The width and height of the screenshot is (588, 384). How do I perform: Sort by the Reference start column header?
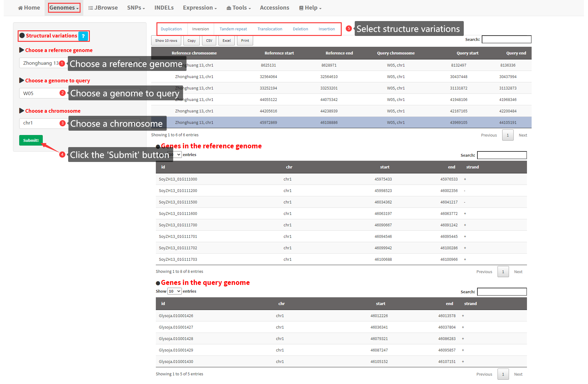(279, 53)
